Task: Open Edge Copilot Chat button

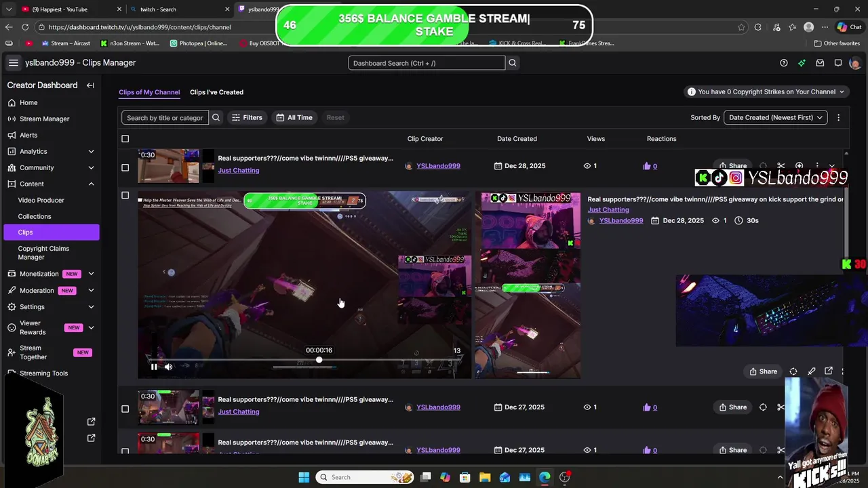Action: click(849, 27)
